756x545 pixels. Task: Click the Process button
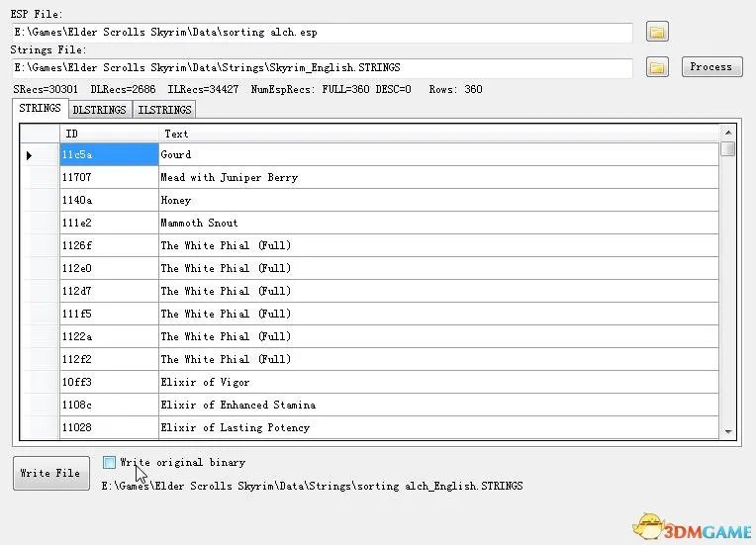tap(711, 67)
